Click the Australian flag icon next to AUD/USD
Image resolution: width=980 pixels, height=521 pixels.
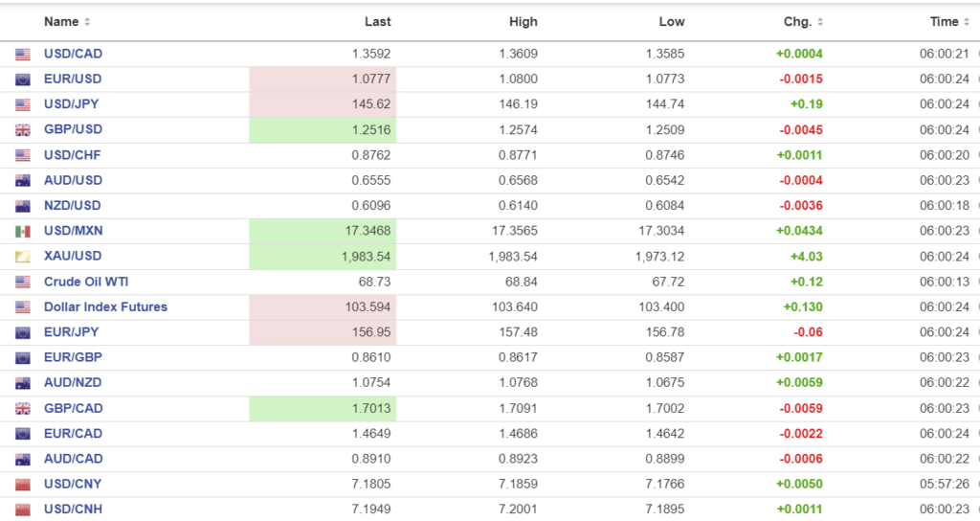coord(23,181)
